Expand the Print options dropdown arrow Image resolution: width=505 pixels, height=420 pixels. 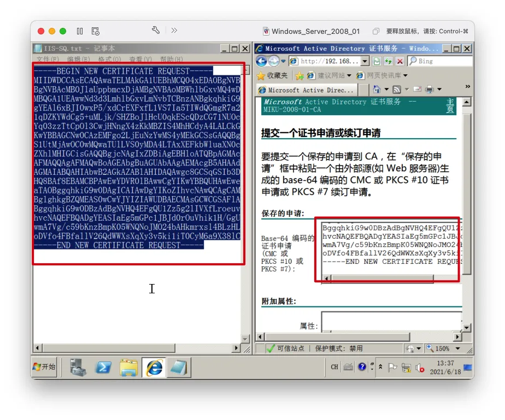click(x=439, y=89)
